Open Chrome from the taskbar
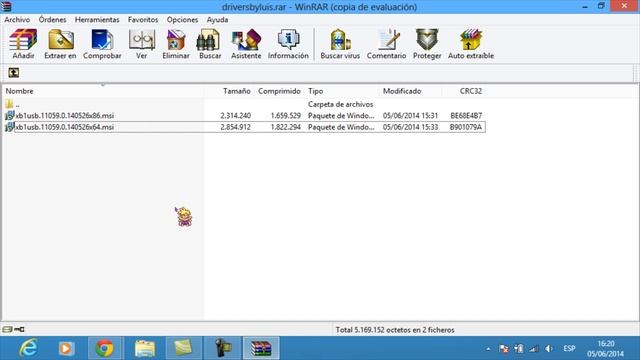 click(x=104, y=348)
